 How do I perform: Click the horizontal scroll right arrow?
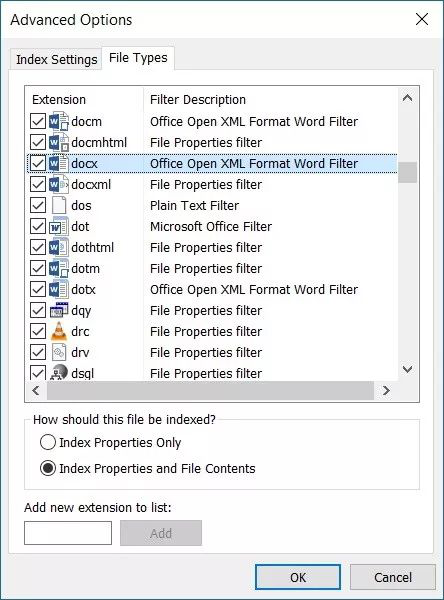[x=386, y=390]
